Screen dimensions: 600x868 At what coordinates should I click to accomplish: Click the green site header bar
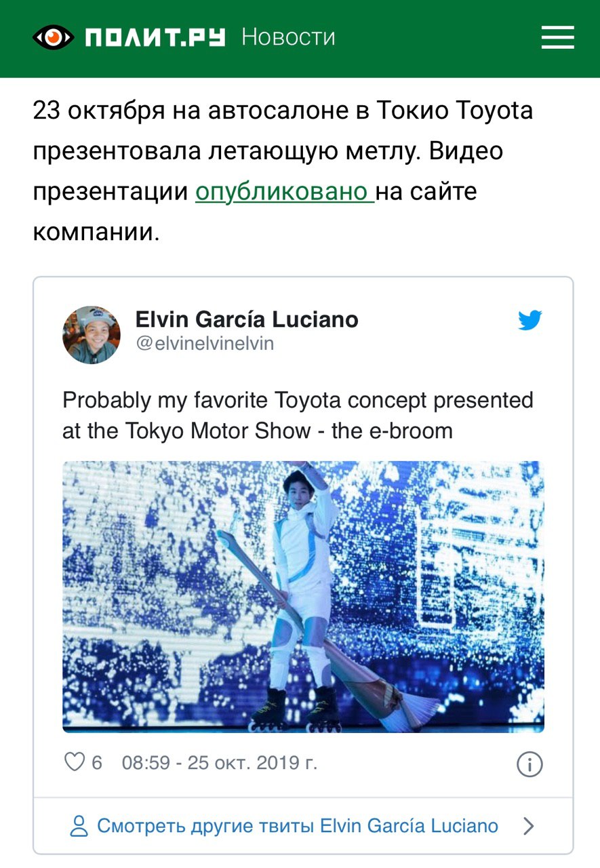point(300,39)
